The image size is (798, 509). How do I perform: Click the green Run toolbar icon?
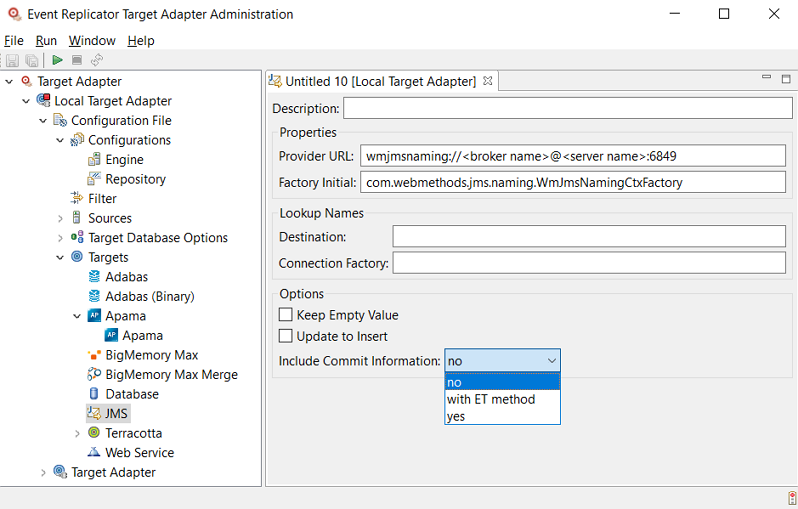pos(58,61)
